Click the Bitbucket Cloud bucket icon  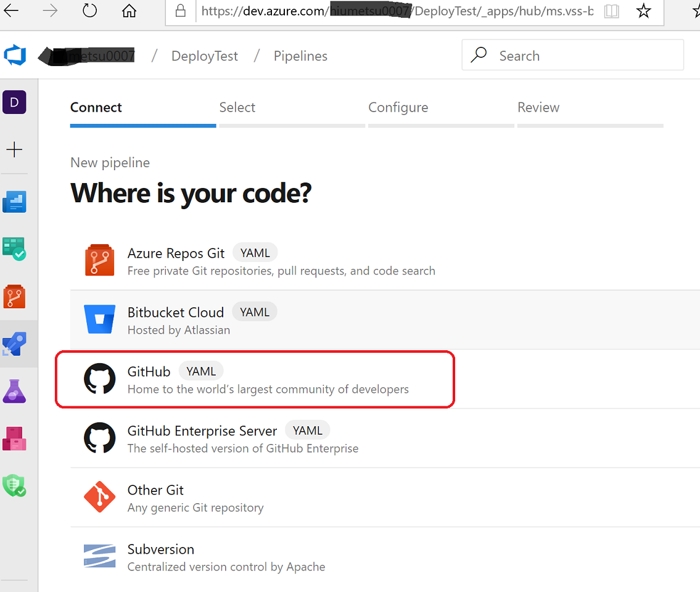pyautogui.click(x=100, y=319)
